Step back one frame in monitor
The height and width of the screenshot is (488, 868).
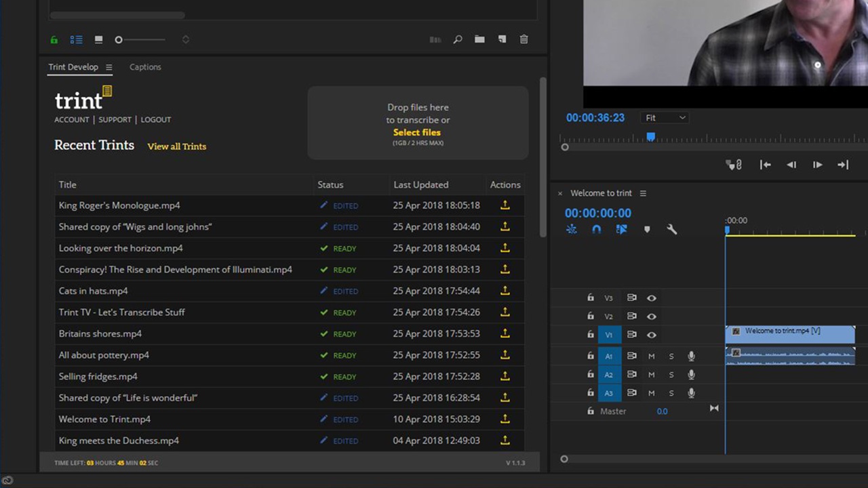791,165
